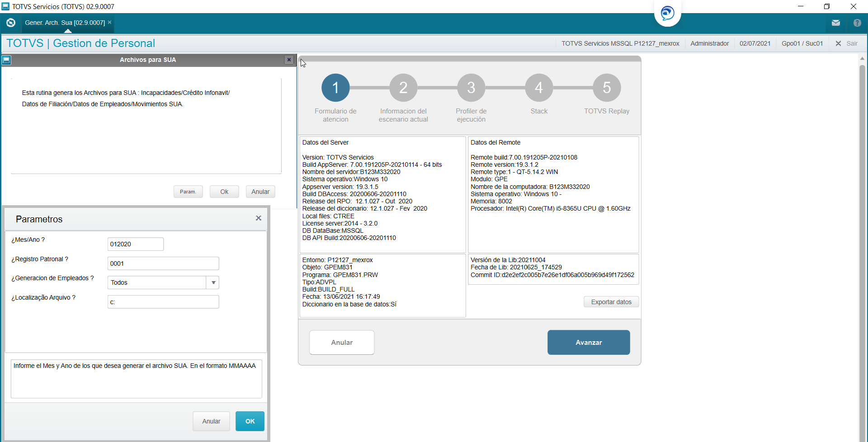Click the Entorno: P12127_mexrox line
This screenshot has width=868, height=442.
point(337,260)
